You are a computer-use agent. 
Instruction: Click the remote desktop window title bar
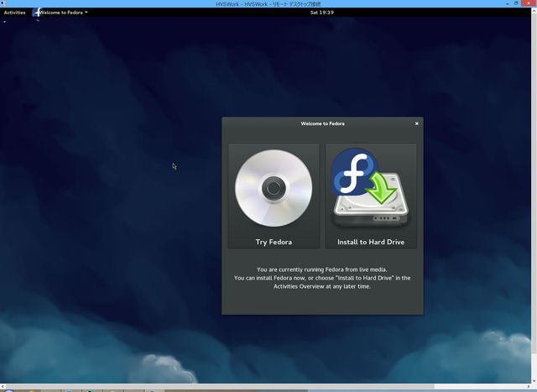pyautogui.click(x=268, y=3)
